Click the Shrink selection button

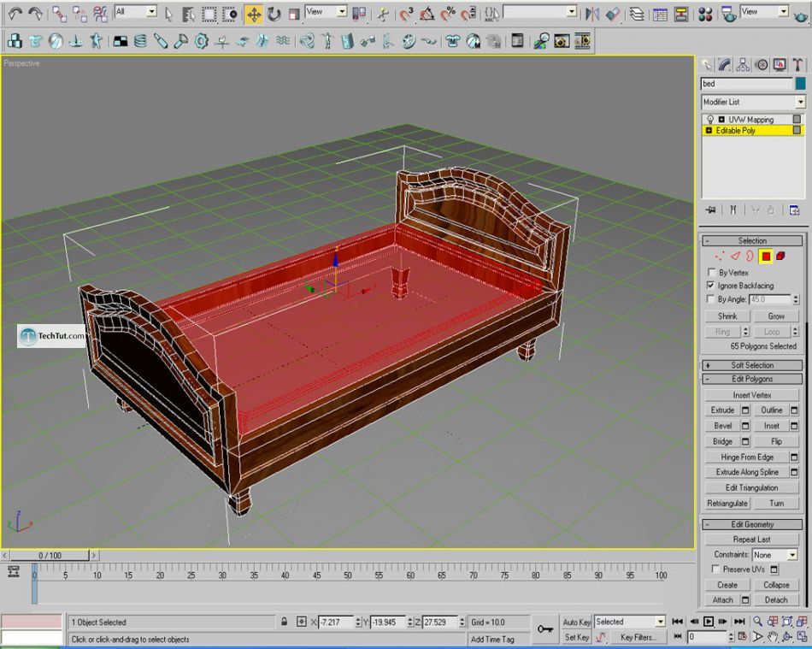pos(727,316)
